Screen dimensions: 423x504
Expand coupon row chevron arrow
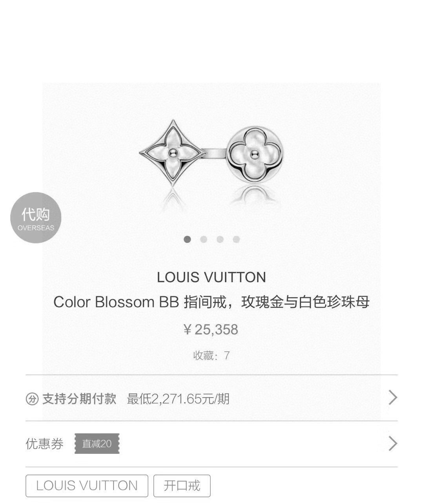pos(393,444)
